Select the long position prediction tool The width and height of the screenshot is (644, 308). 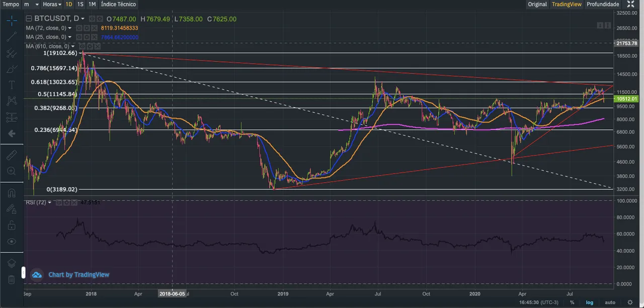[x=12, y=117]
